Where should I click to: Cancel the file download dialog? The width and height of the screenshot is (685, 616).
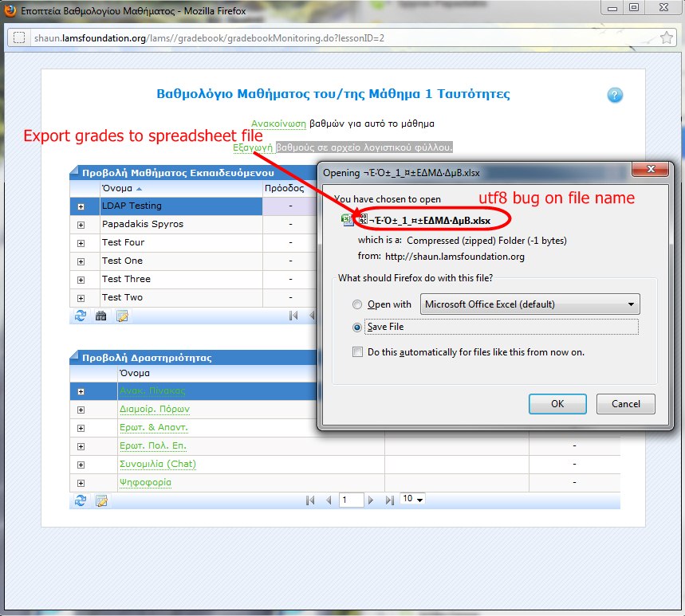[x=625, y=404]
